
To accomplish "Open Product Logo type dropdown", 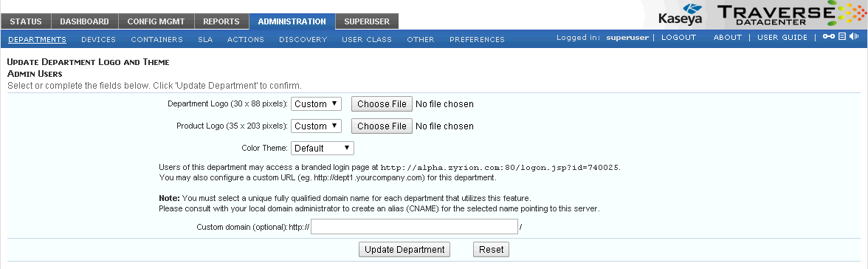I will click(x=316, y=126).
